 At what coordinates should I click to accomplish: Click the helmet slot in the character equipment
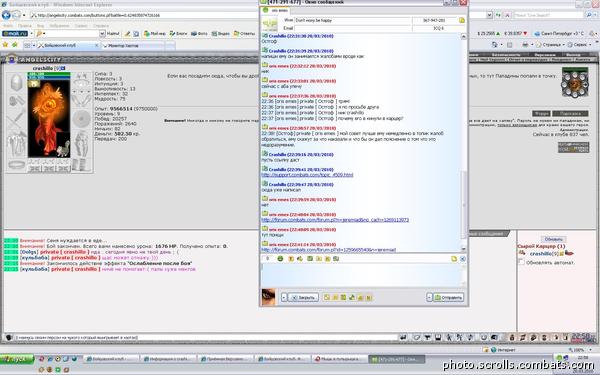[x=16, y=82]
